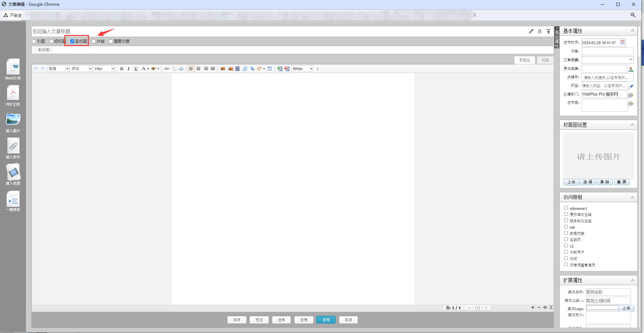The width and height of the screenshot is (644, 333).
Task: Toggle italic formatting in the toolbar
Action: tap(128, 69)
